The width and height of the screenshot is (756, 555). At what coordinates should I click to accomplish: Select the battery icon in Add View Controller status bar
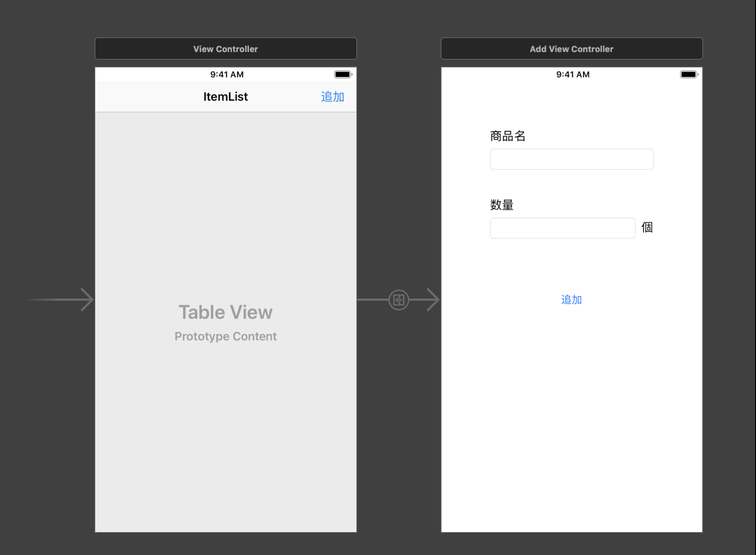pos(689,75)
